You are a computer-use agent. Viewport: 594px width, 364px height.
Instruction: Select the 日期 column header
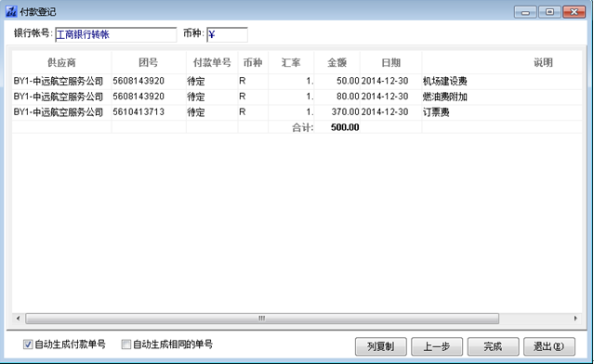pos(391,62)
